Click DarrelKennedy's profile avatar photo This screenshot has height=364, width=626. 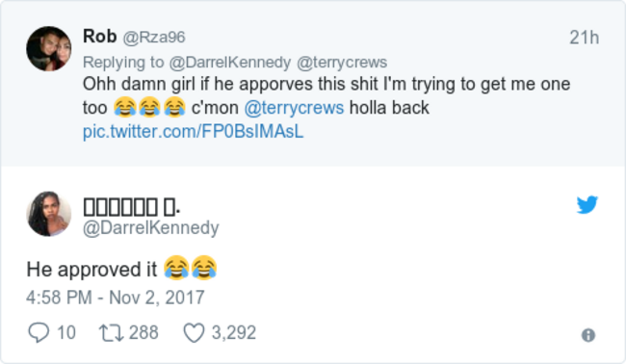pyautogui.click(x=49, y=214)
